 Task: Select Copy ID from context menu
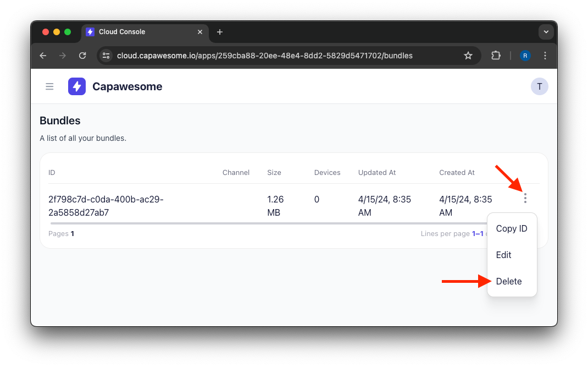[511, 228]
